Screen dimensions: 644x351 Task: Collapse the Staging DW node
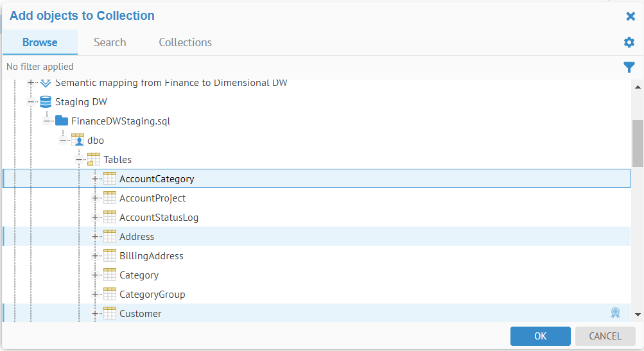click(31, 102)
